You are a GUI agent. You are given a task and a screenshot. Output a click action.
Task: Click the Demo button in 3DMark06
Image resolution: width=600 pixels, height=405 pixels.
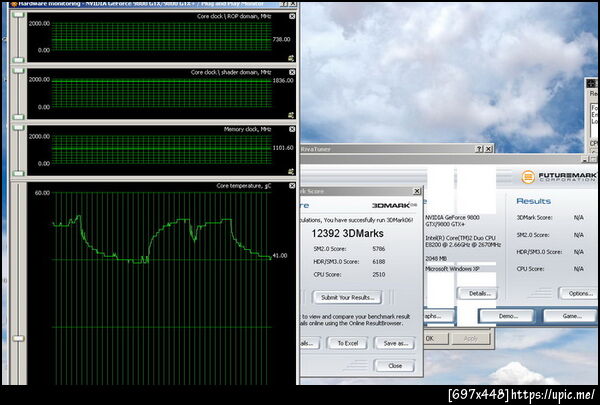click(507, 316)
